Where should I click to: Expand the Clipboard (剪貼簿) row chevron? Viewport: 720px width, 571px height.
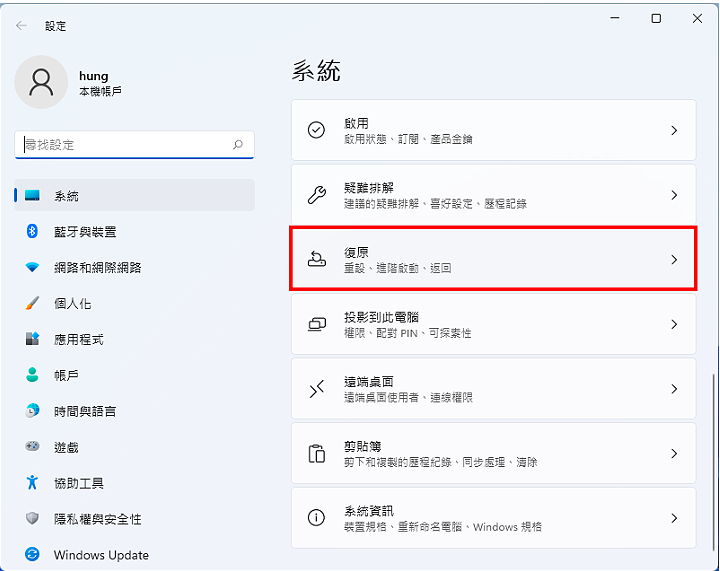click(674, 453)
